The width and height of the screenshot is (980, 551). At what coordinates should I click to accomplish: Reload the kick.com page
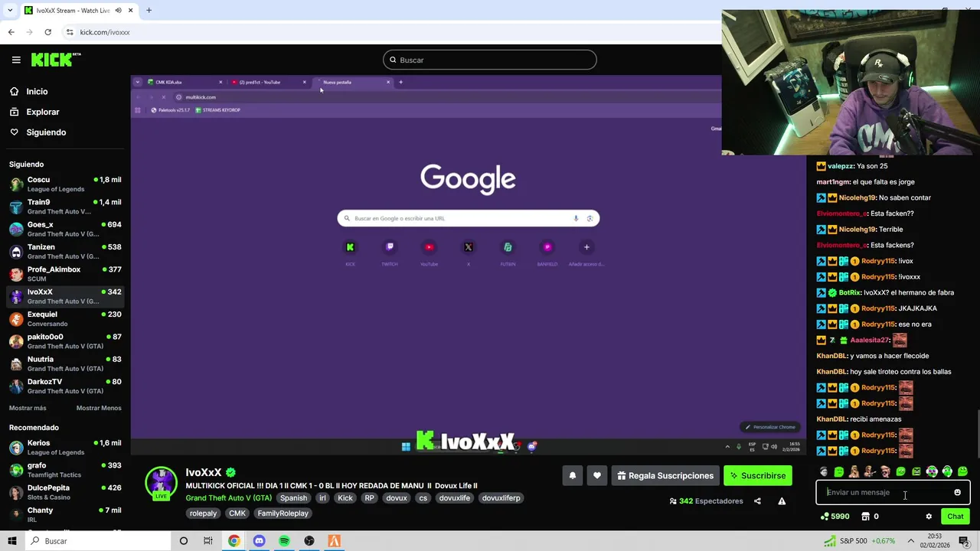click(x=47, y=32)
